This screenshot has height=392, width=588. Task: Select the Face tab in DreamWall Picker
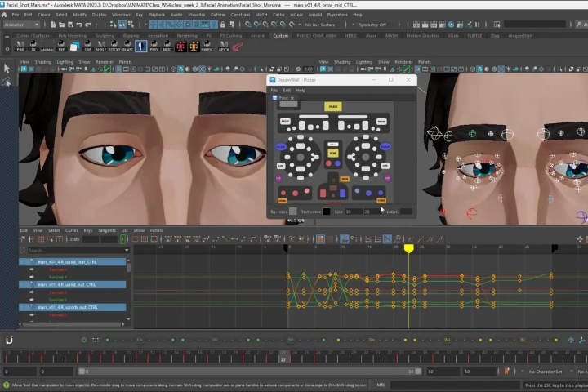coord(283,98)
